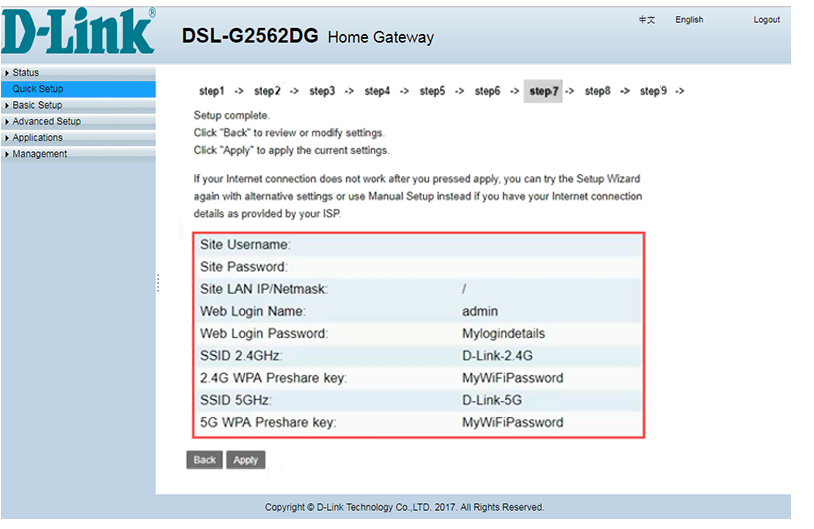Click the sidebar collapse dotted handle
Viewport: 814px width, 529px height.
coord(158,283)
